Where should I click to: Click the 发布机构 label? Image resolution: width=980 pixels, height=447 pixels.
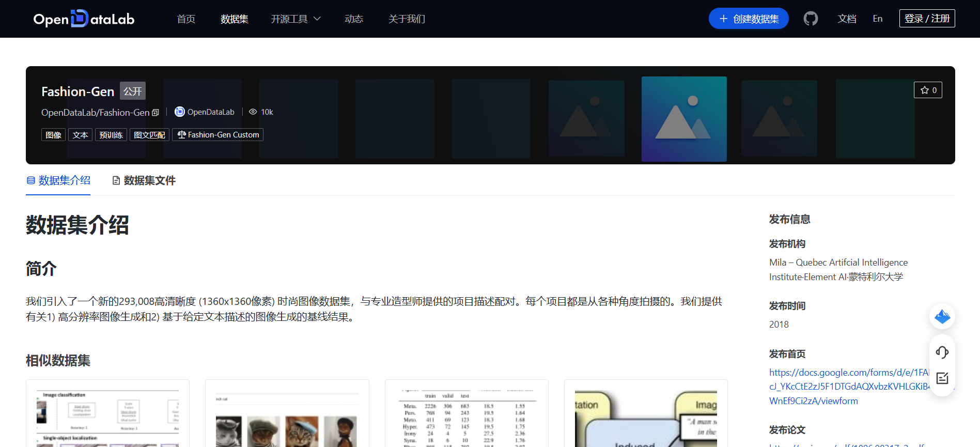click(787, 244)
